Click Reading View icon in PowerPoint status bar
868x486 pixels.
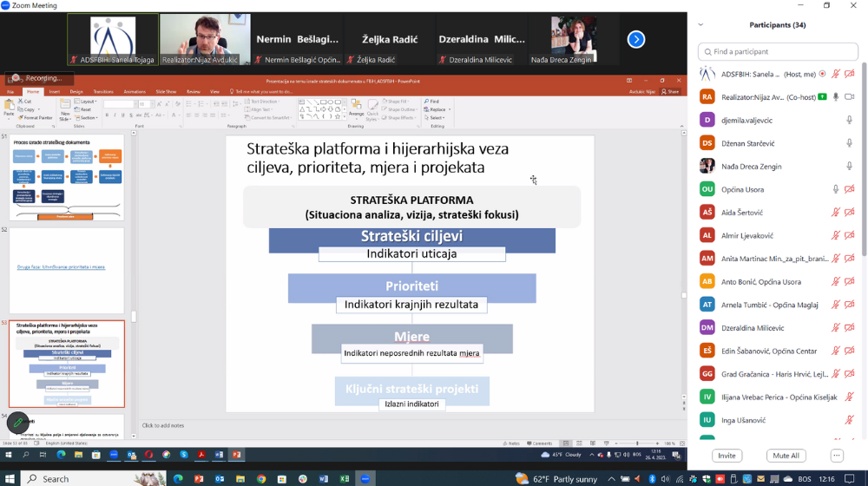pos(592,443)
